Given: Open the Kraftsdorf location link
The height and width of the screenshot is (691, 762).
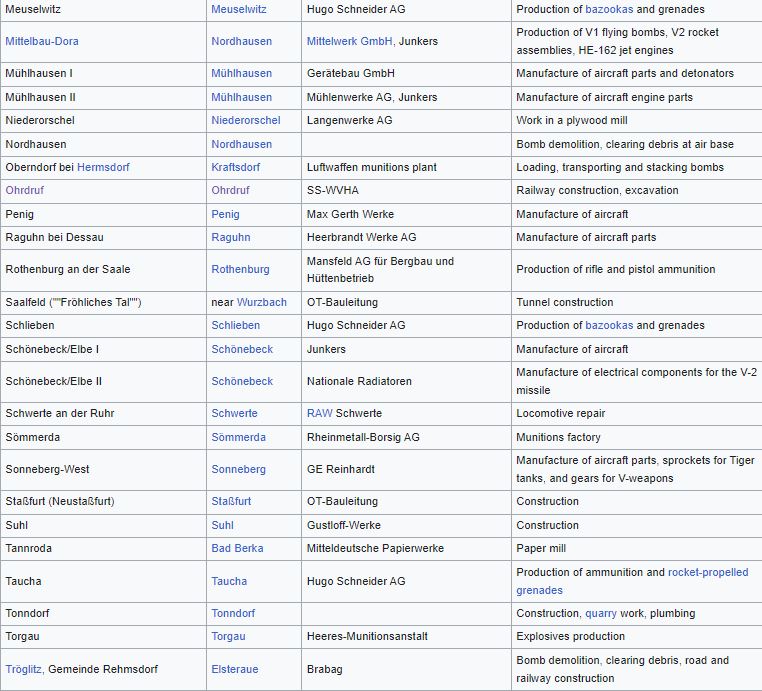Looking at the screenshot, I should pos(241,167).
